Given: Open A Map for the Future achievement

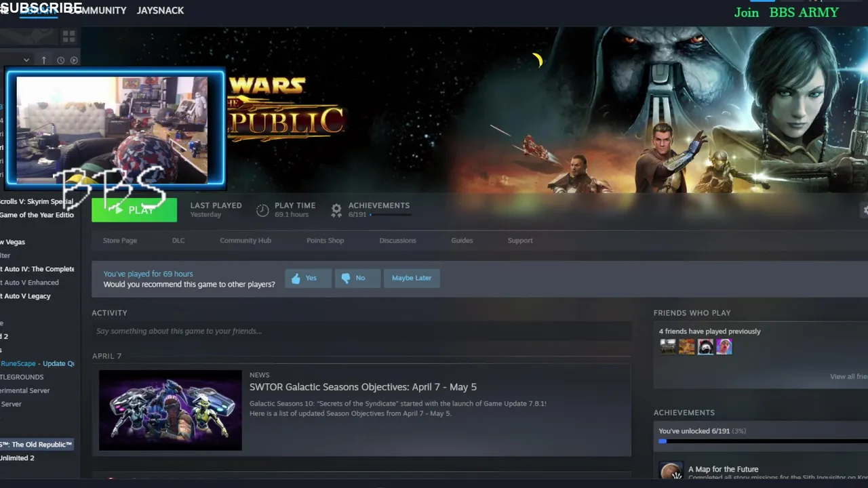Looking at the screenshot, I should point(723,469).
